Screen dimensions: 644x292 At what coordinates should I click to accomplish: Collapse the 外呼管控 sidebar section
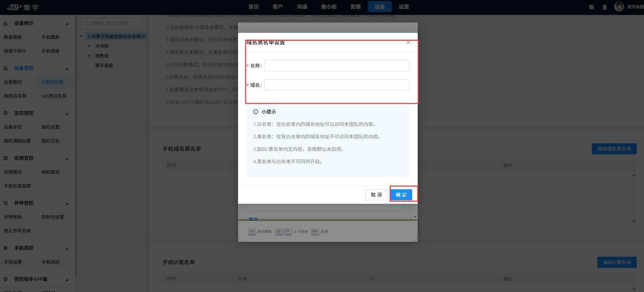[67, 204]
